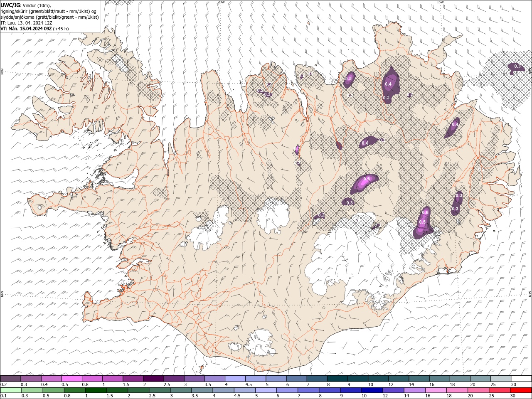This screenshot has width=532, height=399.
Task: Select the top-row legend swatch labeled 18
Action: 460,379
